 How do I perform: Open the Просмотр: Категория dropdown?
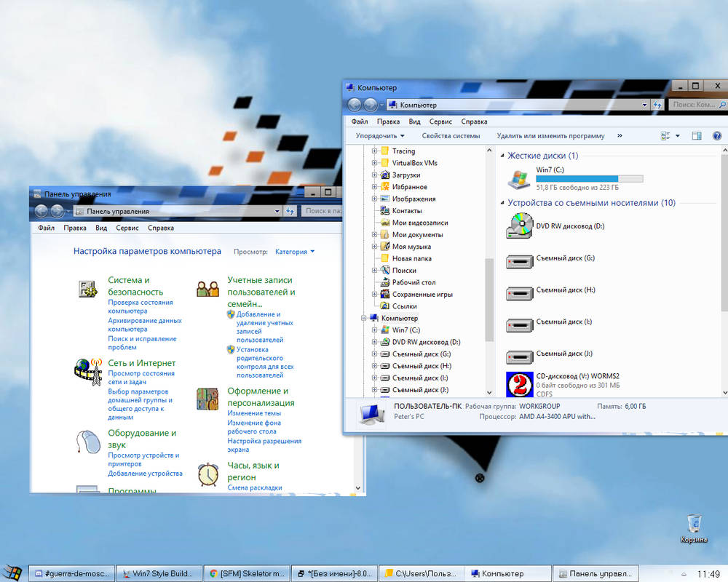pyautogui.click(x=294, y=251)
